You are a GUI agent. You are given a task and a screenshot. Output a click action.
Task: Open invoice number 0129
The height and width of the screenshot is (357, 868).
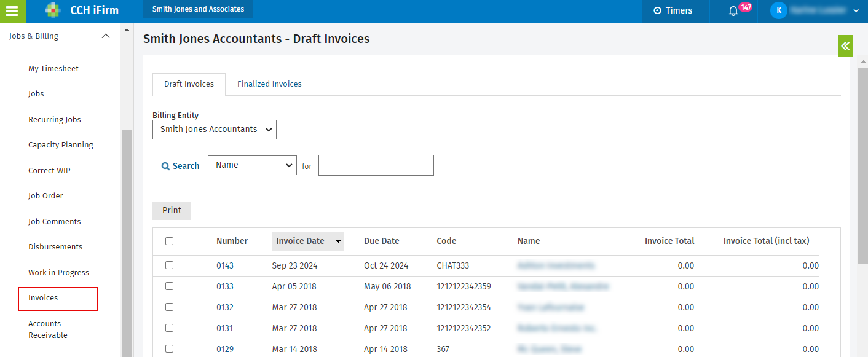[225, 350]
